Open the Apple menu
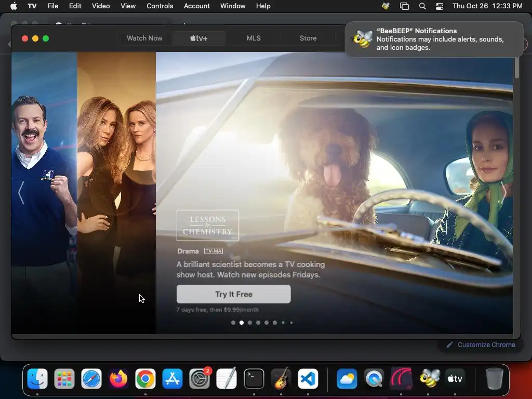Viewport: 532px width, 399px height. [x=14, y=6]
